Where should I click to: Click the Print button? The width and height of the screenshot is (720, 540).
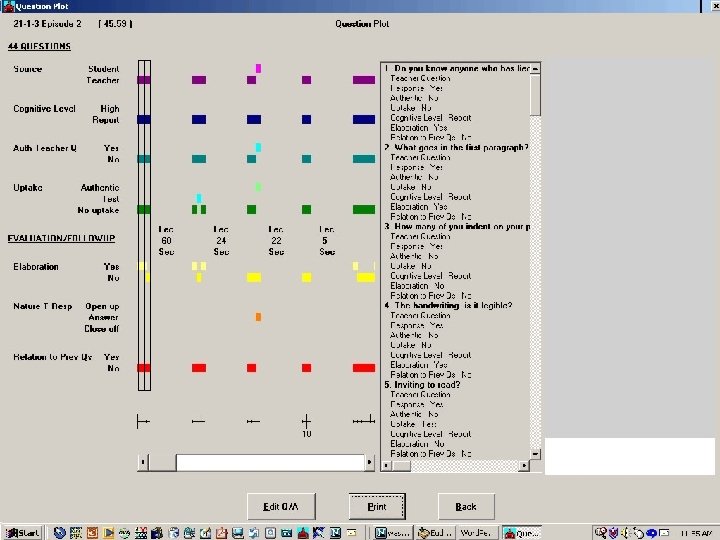pos(377,506)
